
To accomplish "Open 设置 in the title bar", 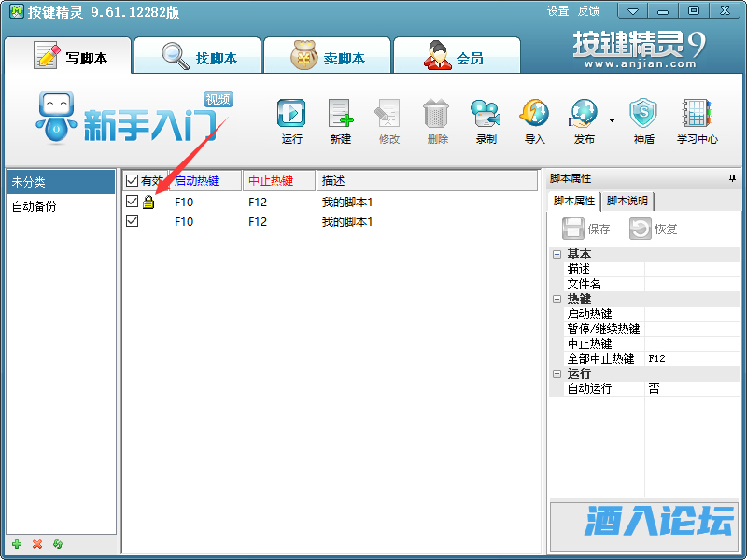I will click(557, 11).
